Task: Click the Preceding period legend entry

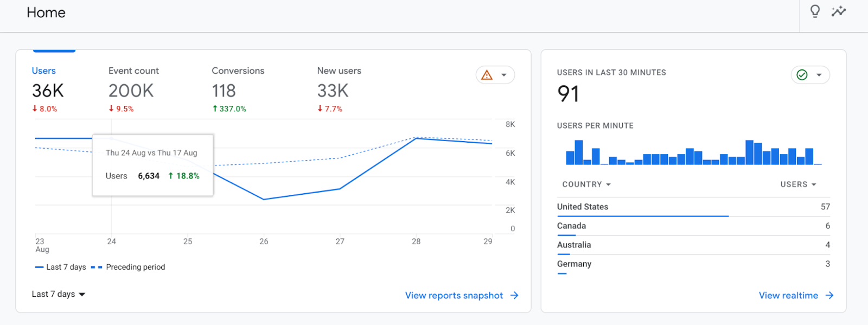Action: click(128, 267)
